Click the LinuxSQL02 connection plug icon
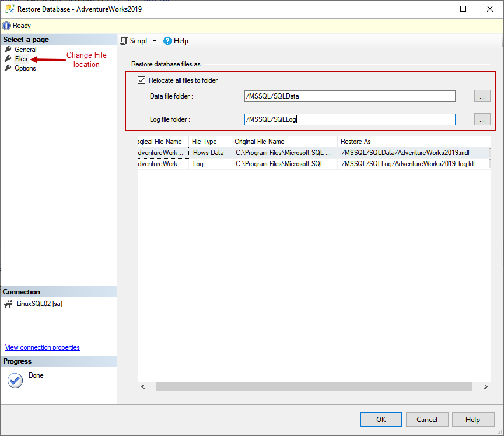 coord(8,304)
